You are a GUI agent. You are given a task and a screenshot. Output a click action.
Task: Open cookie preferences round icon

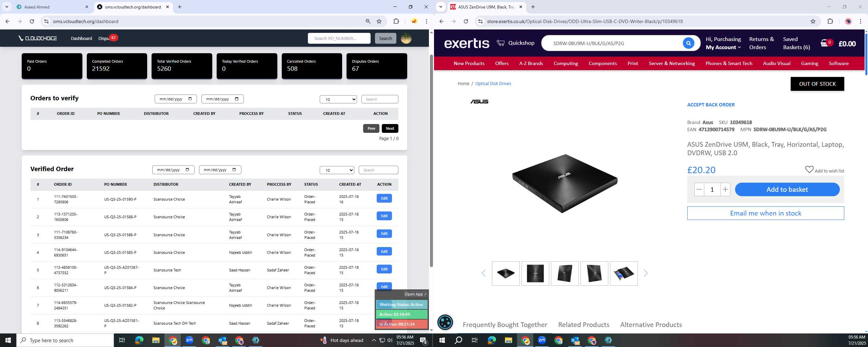(445, 322)
